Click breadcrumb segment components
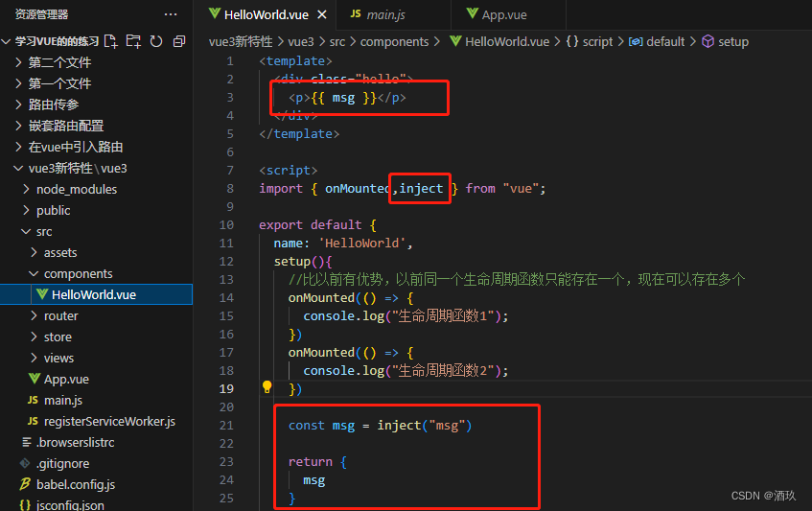 point(395,41)
